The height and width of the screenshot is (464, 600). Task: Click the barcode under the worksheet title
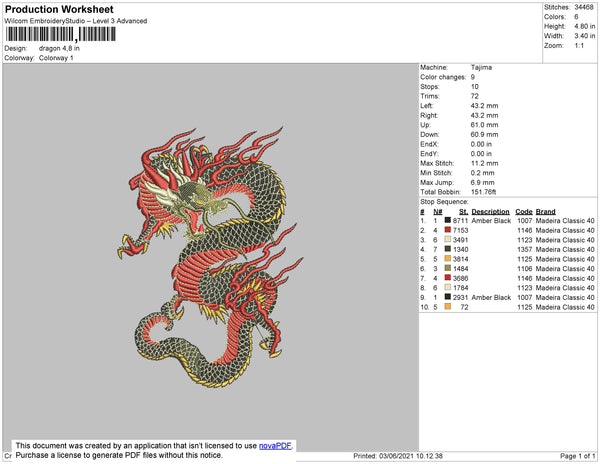point(60,34)
